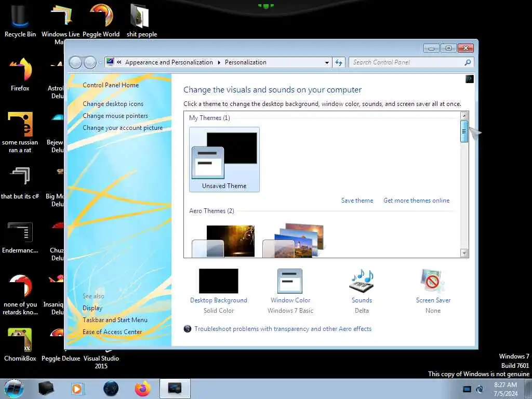Click the Back navigation arrow button
532x399 pixels.
75,62
